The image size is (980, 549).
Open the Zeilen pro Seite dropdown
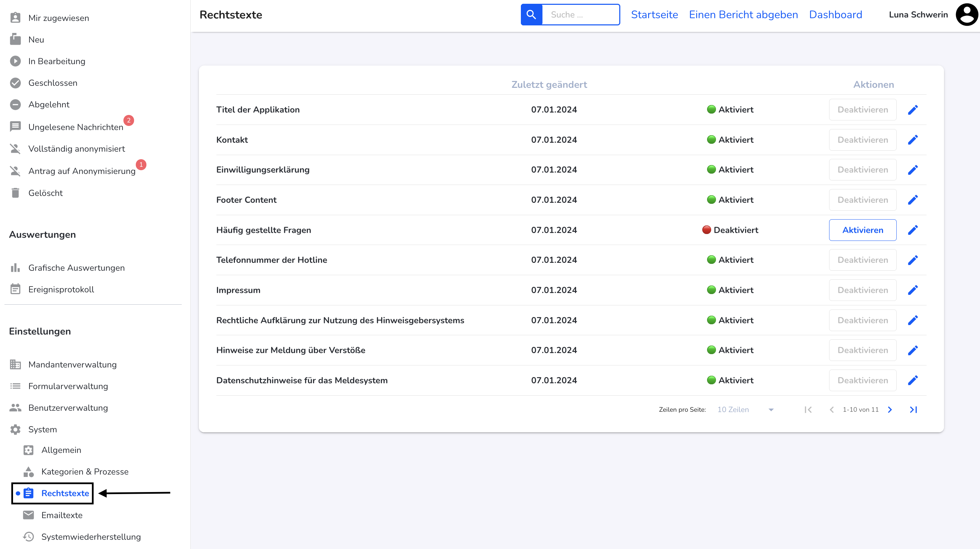(x=746, y=410)
